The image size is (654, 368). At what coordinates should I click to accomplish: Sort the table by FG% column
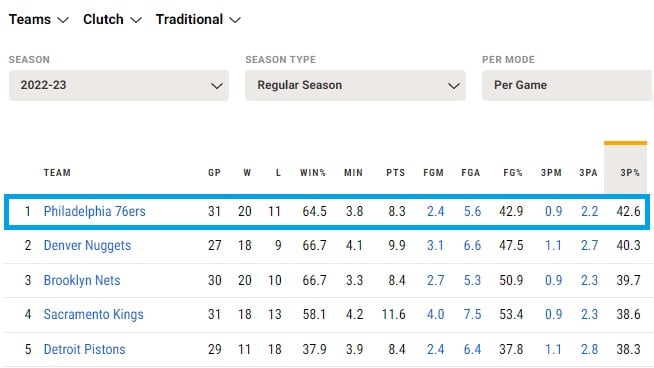513,173
